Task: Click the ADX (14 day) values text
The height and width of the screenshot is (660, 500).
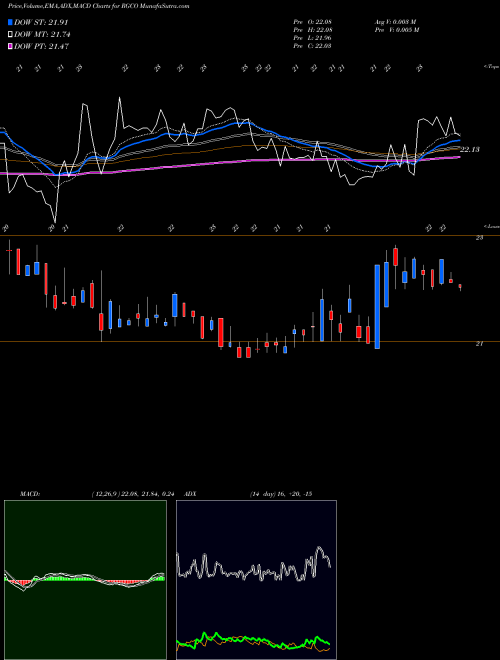Action: click(281, 494)
